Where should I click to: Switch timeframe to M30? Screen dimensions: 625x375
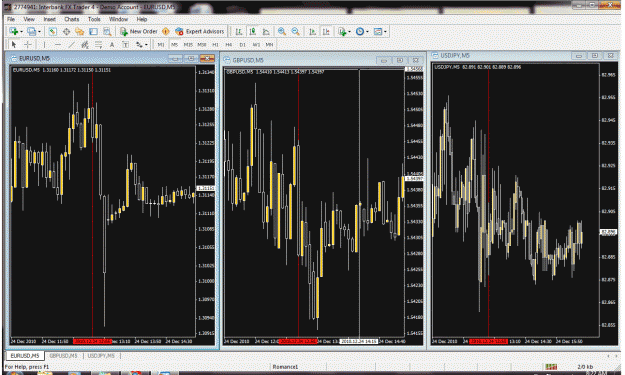[202, 45]
